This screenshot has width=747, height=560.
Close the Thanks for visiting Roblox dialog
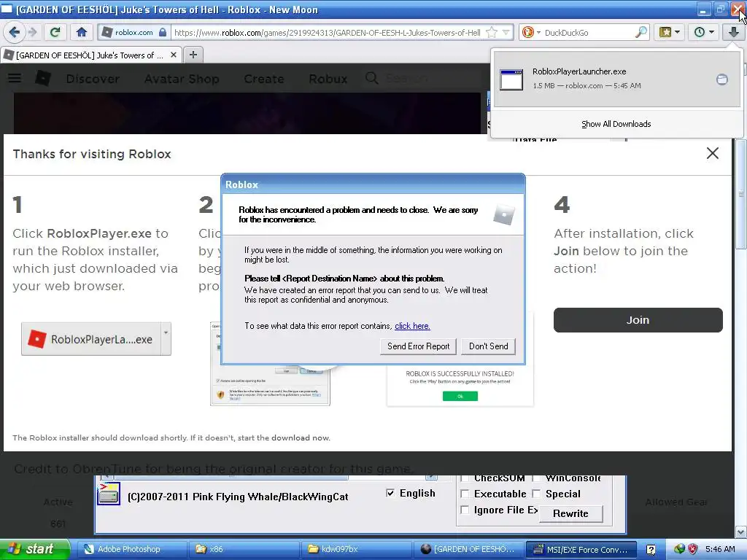712,153
